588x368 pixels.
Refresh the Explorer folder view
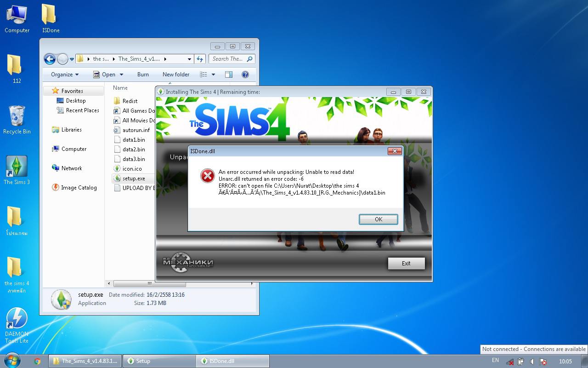pyautogui.click(x=200, y=59)
